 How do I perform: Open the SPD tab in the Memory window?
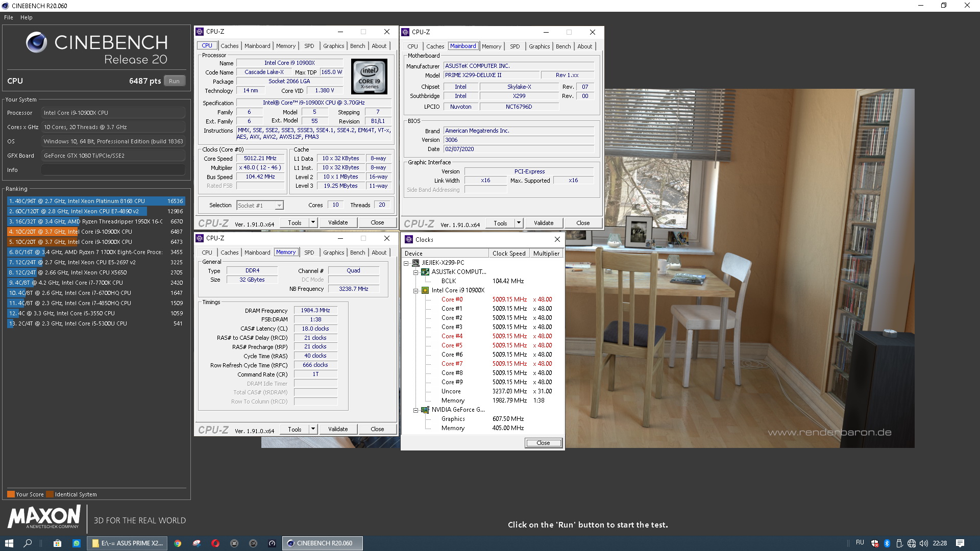[309, 253]
